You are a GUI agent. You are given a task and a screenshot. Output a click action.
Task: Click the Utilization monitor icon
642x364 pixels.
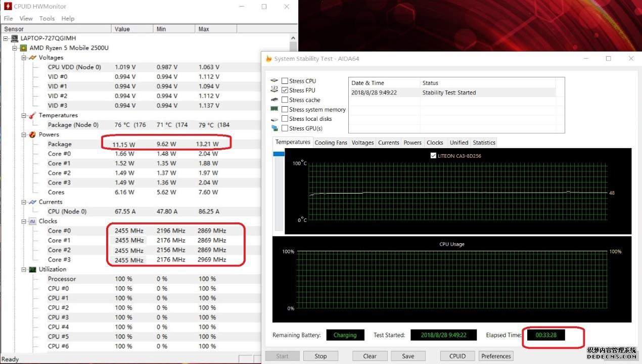(32, 269)
